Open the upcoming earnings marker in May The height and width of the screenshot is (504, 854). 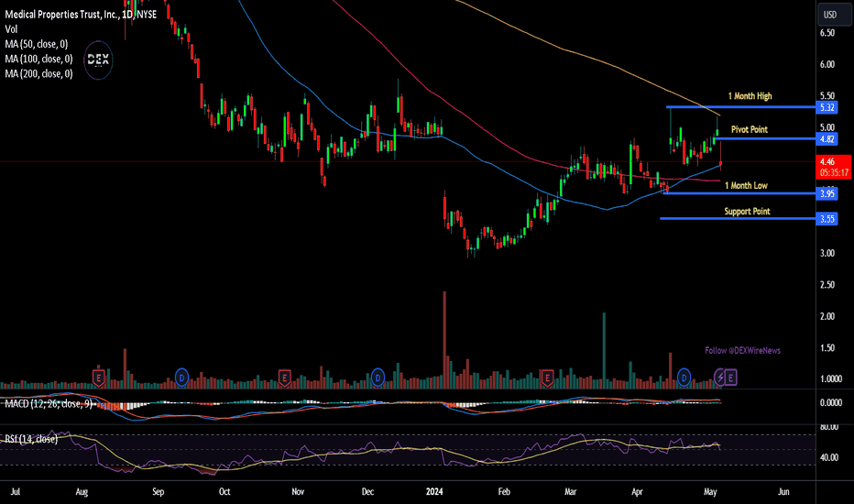731,377
